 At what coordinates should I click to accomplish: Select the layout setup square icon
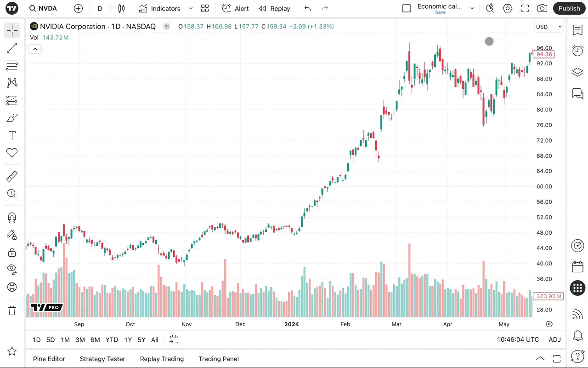pyautogui.click(x=407, y=8)
